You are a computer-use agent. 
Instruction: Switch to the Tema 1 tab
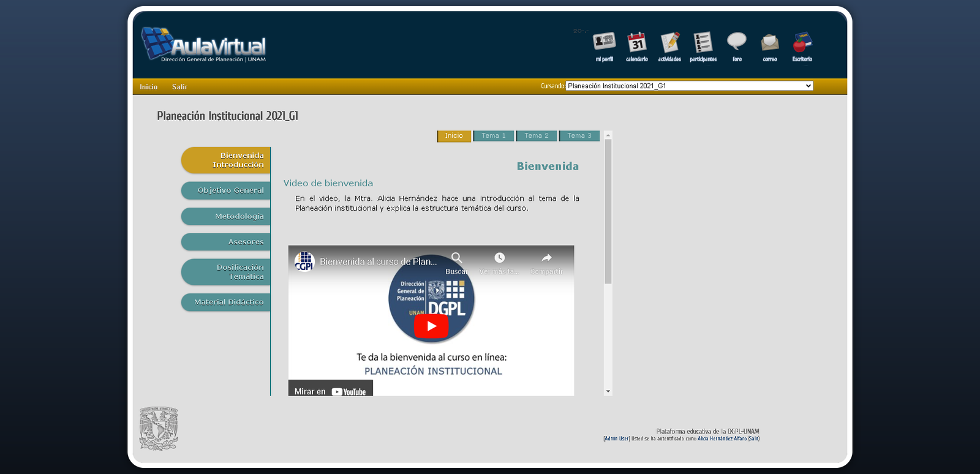tap(494, 136)
